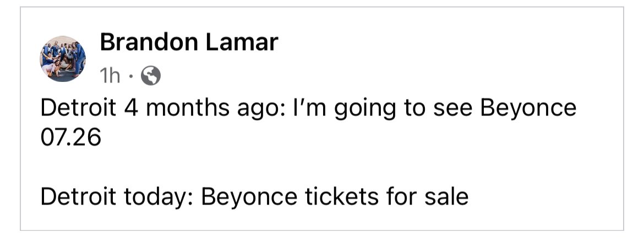Open the Brandon Lamar profile name link
Viewport: 644px width, 243px height.
pyautogui.click(x=189, y=42)
